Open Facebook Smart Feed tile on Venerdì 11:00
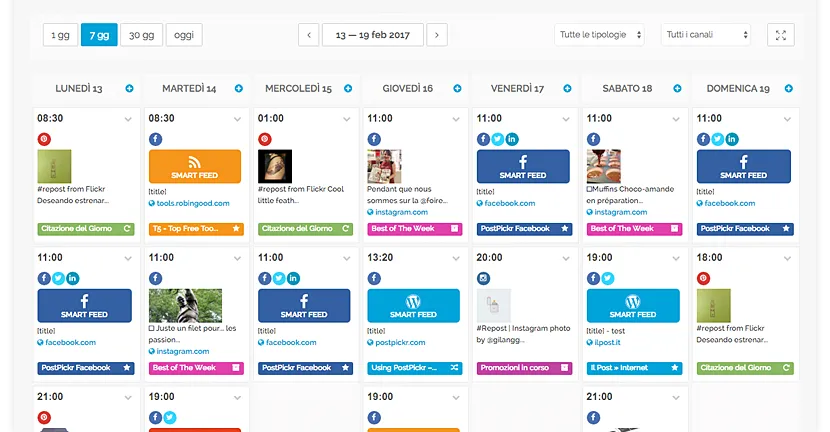 coord(523,166)
